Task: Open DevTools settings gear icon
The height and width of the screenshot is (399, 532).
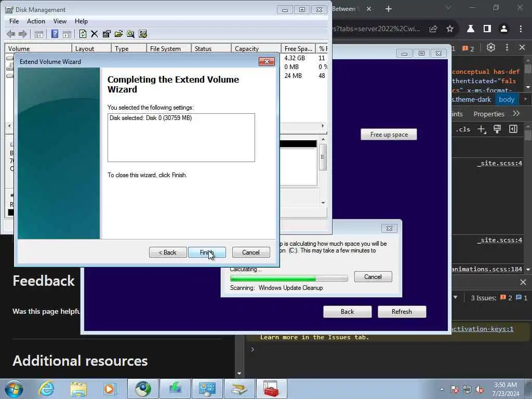Action: (x=490, y=47)
